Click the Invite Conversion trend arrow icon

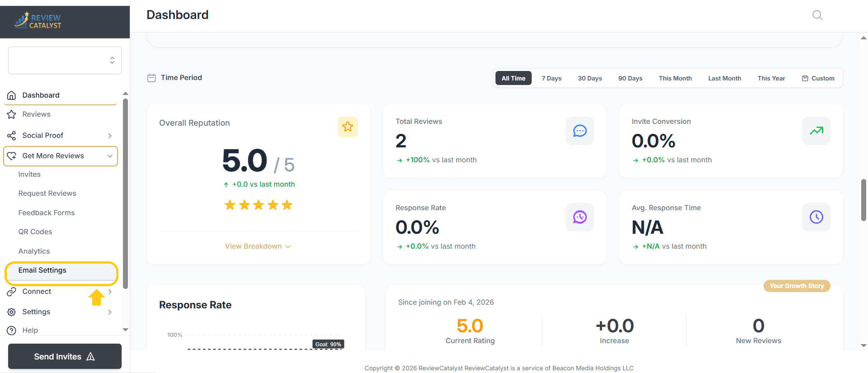point(816,131)
